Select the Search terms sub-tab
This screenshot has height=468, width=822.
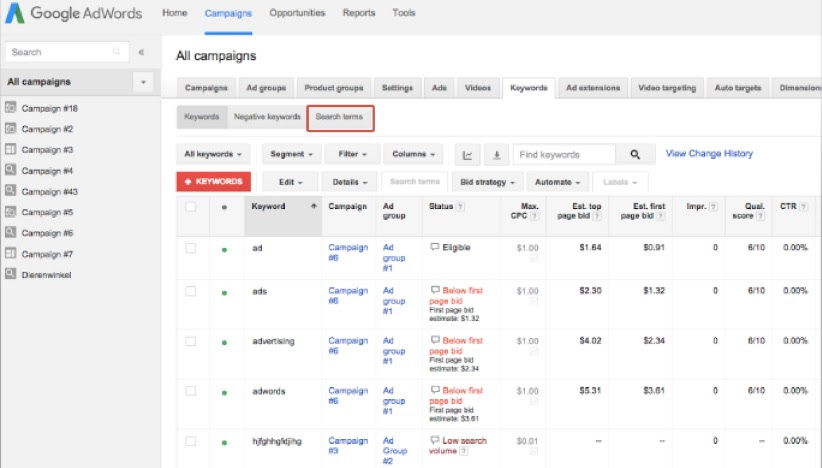click(340, 118)
